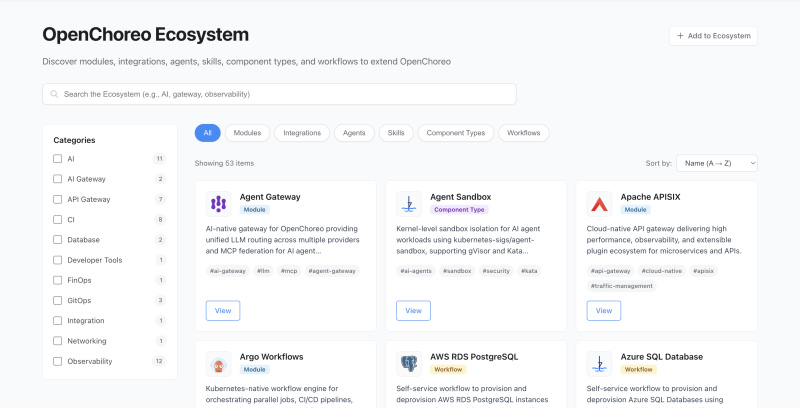Check the AI category checkbox

58,159
